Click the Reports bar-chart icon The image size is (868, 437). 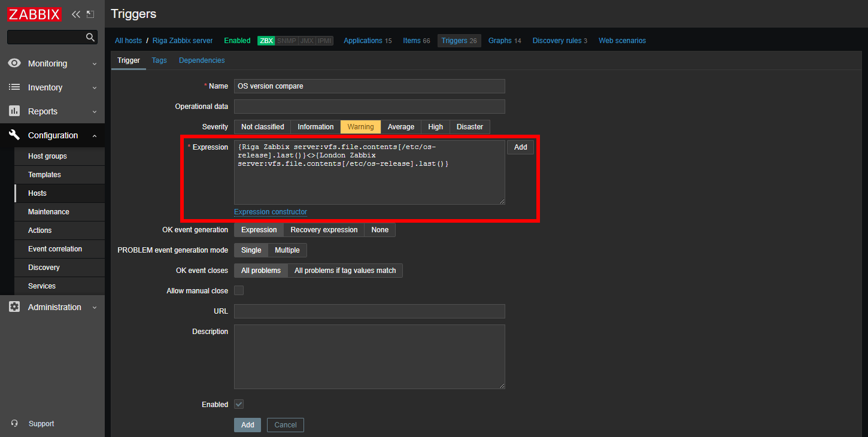point(14,111)
